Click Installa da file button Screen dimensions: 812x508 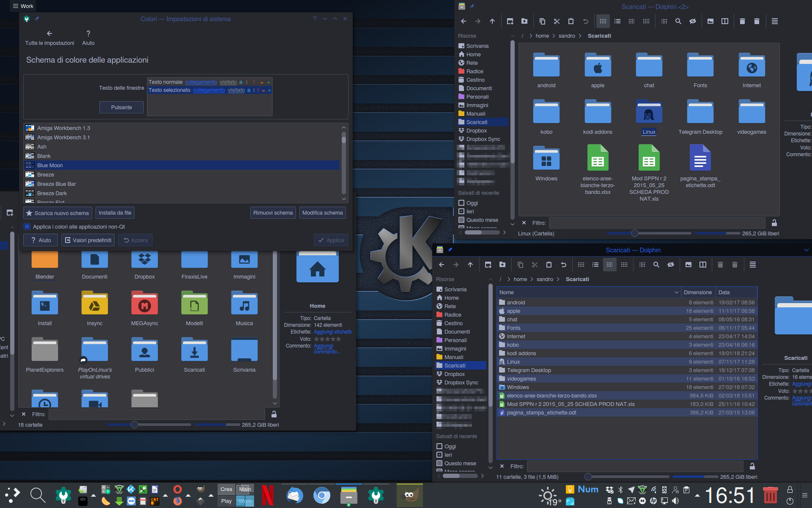pyautogui.click(x=115, y=213)
